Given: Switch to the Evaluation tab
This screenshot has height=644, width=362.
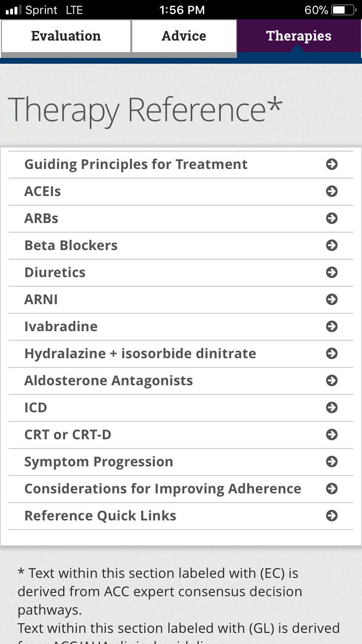Looking at the screenshot, I should pos(66,36).
